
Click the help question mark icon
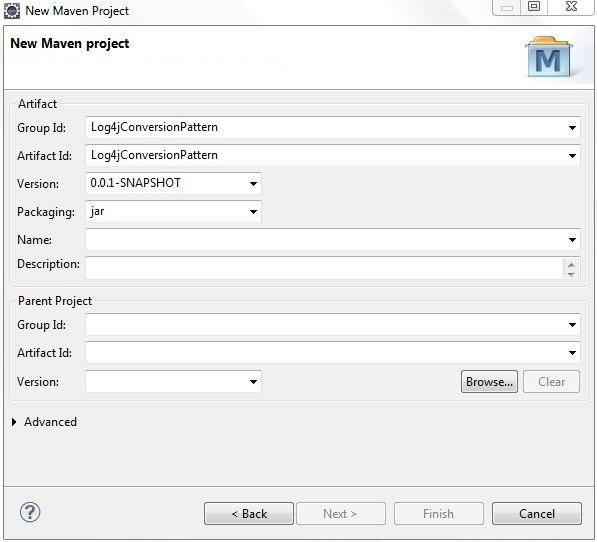pos(30,512)
